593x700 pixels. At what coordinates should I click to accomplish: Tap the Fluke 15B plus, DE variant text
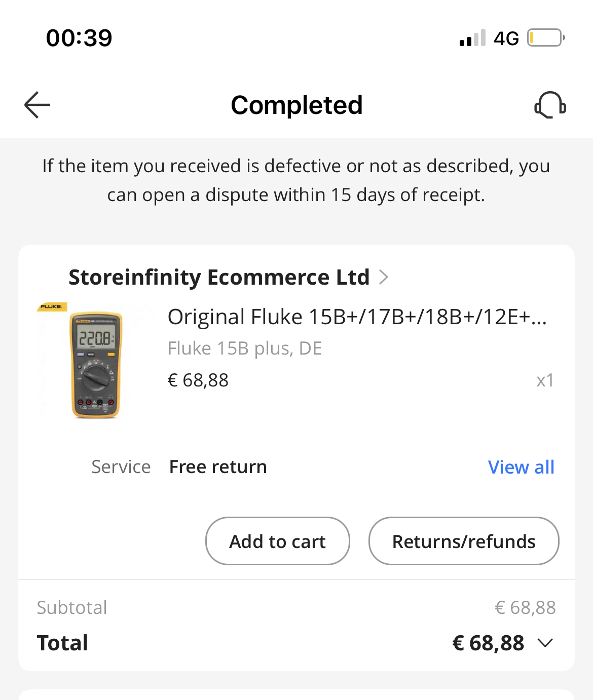(245, 348)
